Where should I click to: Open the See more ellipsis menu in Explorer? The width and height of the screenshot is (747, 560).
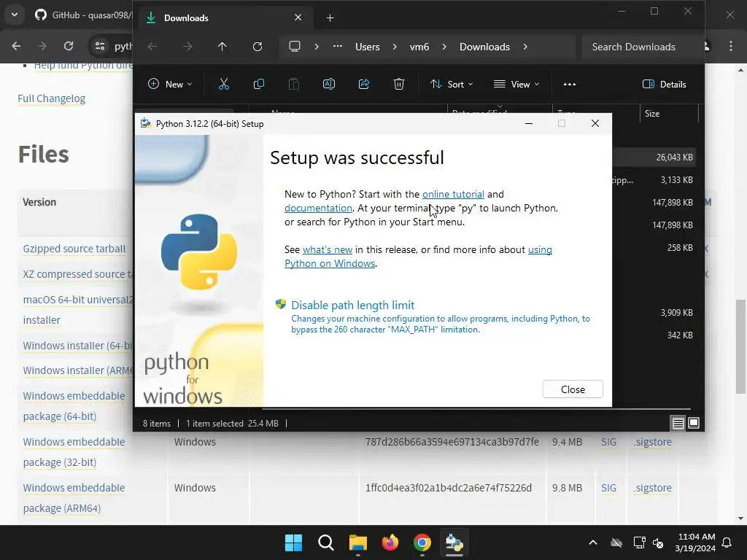click(569, 85)
